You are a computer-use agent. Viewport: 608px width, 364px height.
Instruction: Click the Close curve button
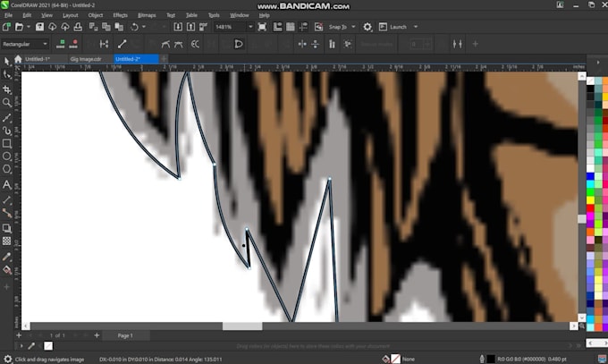(239, 44)
